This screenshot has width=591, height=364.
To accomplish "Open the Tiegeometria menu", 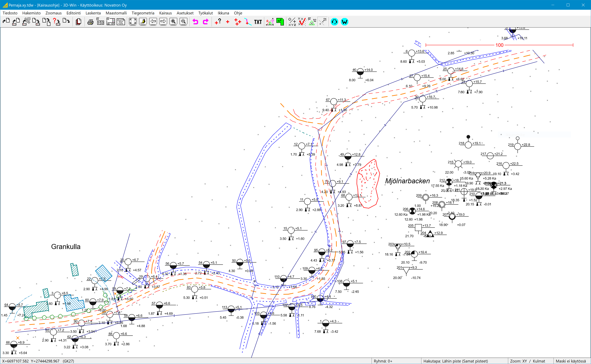I will (143, 13).
